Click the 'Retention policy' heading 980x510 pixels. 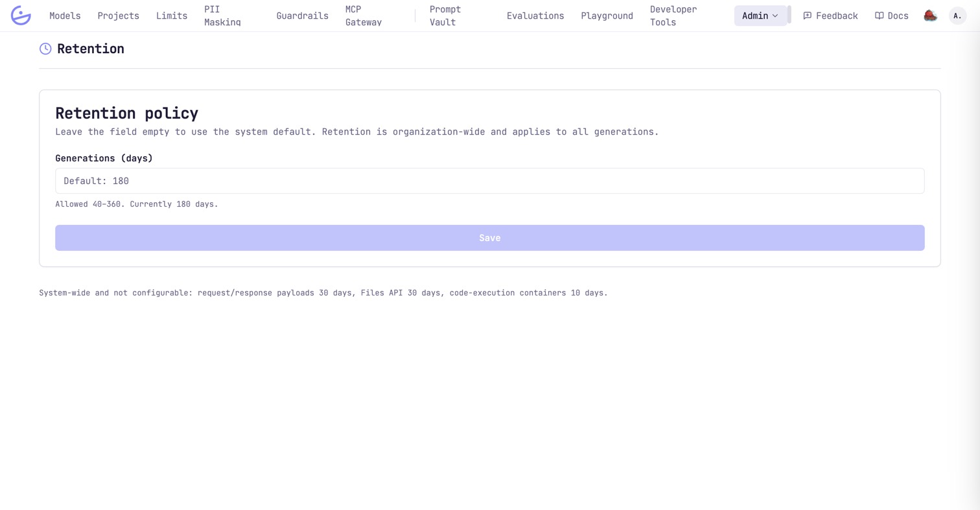pyautogui.click(x=127, y=113)
